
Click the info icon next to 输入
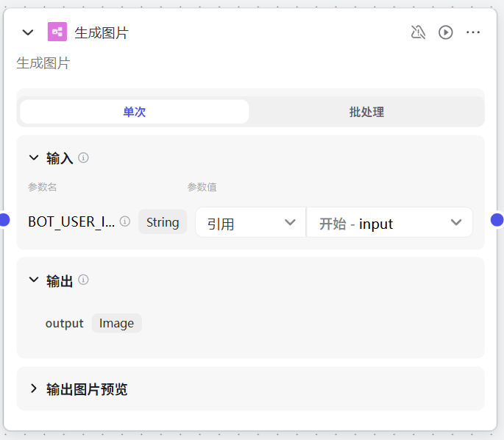pyautogui.click(x=84, y=157)
